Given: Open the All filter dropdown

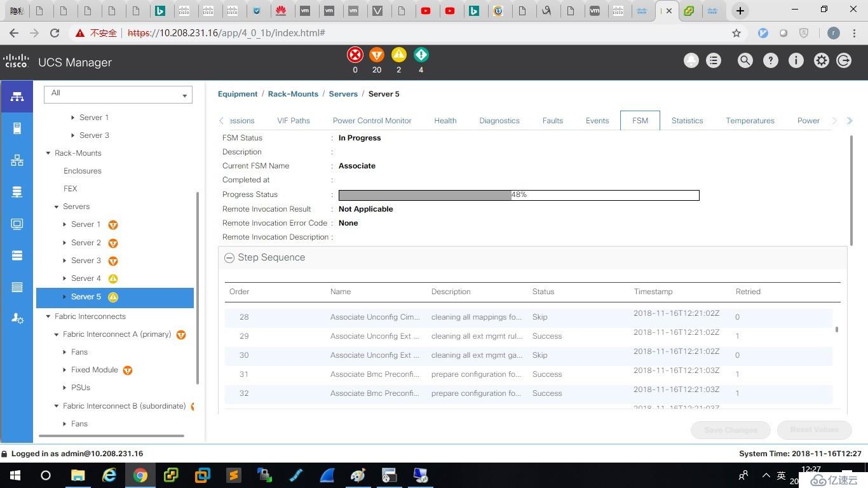Looking at the screenshot, I should 118,94.
